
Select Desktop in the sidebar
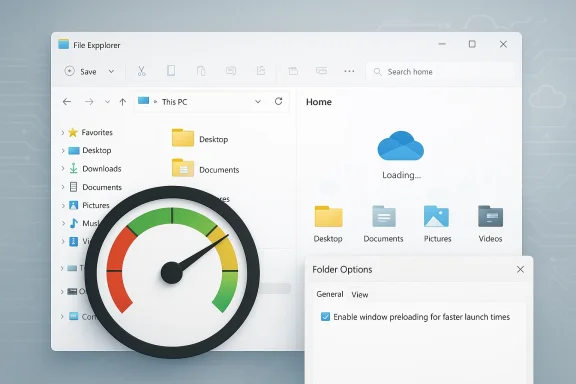pyautogui.click(x=90, y=150)
